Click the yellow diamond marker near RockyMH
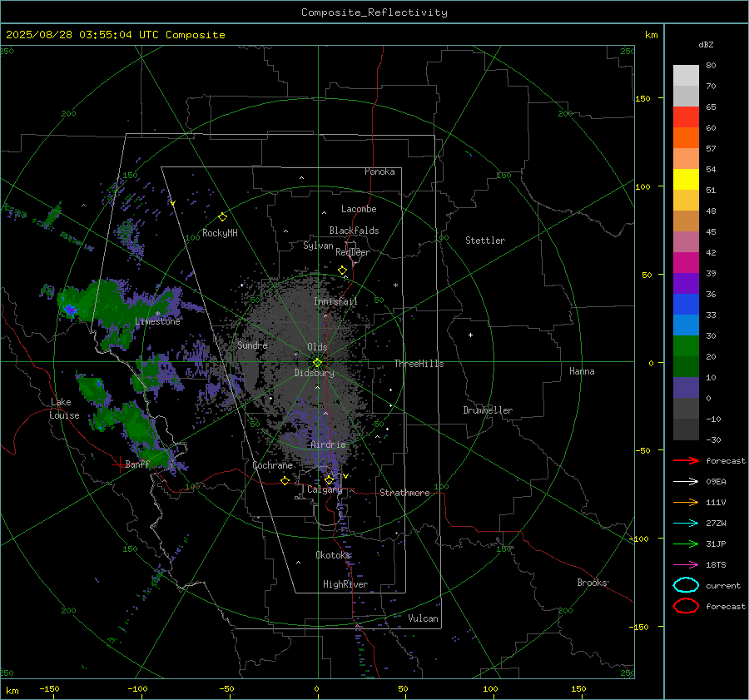Image resolution: width=749 pixels, height=700 pixels. tap(222, 217)
